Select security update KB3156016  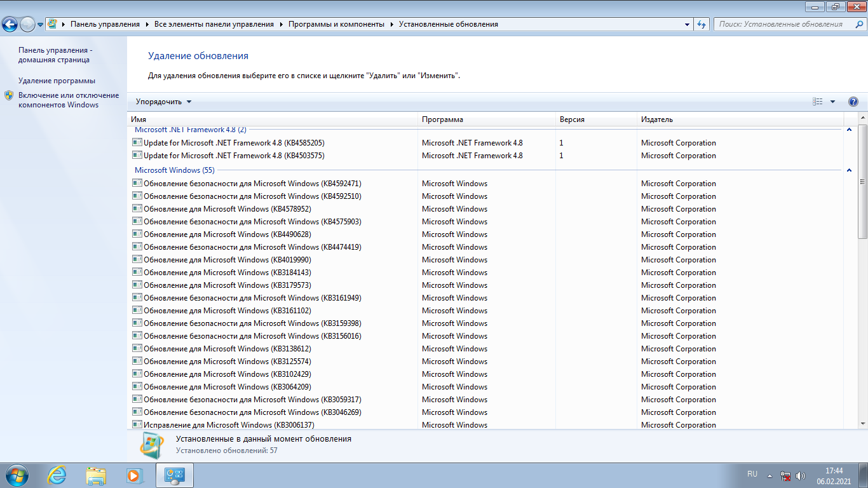tap(486, 336)
